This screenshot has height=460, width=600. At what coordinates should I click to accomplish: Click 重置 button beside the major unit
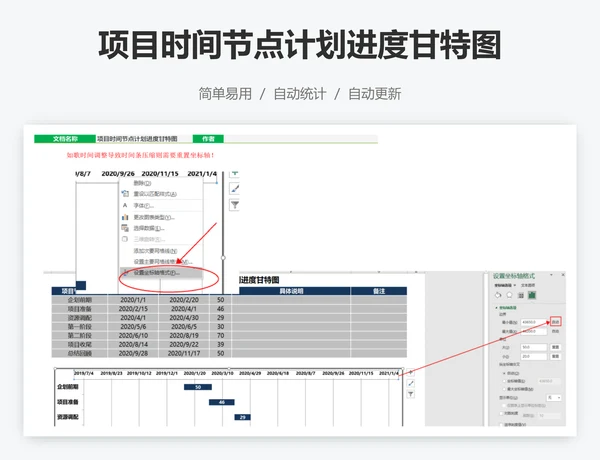[556, 347]
